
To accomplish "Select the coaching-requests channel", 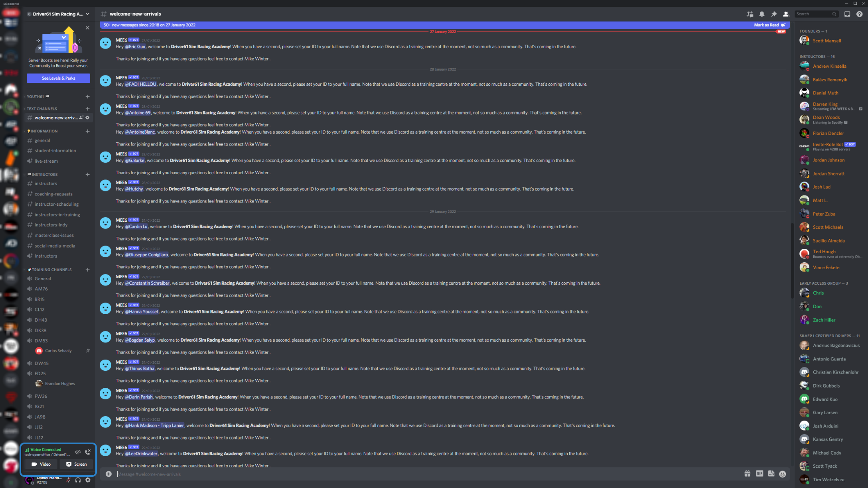I will 53,194.
